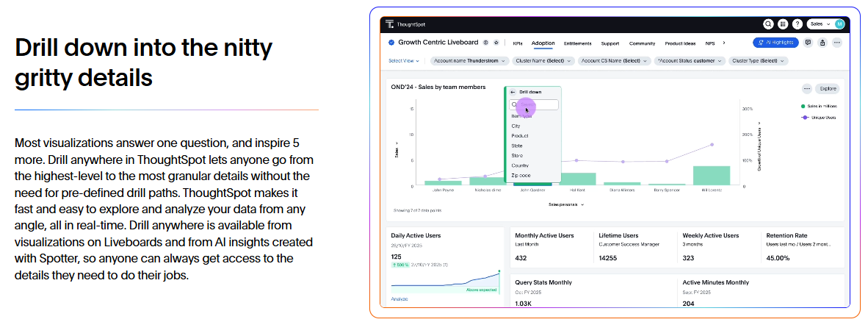Image resolution: width=868 pixels, height=322 pixels.
Task: Click the help question mark icon
Action: coord(797,24)
